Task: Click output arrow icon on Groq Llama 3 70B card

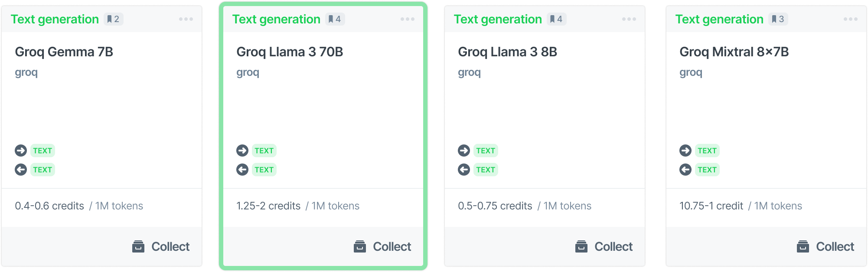Action: pyautogui.click(x=242, y=169)
